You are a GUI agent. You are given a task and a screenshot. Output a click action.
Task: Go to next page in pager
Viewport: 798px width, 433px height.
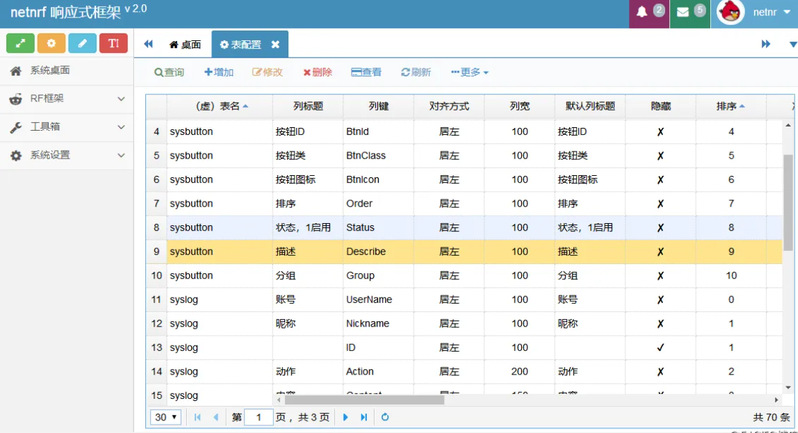(x=346, y=417)
